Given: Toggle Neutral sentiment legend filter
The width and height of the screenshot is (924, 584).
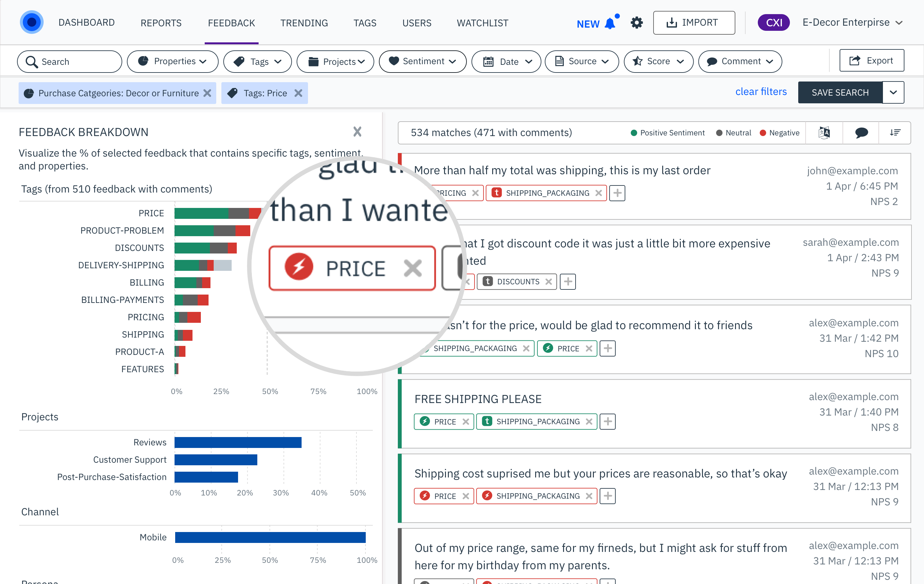Looking at the screenshot, I should click(733, 133).
